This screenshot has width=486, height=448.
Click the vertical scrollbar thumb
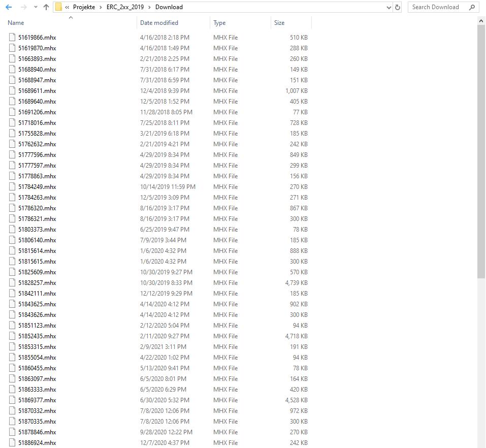click(x=481, y=151)
